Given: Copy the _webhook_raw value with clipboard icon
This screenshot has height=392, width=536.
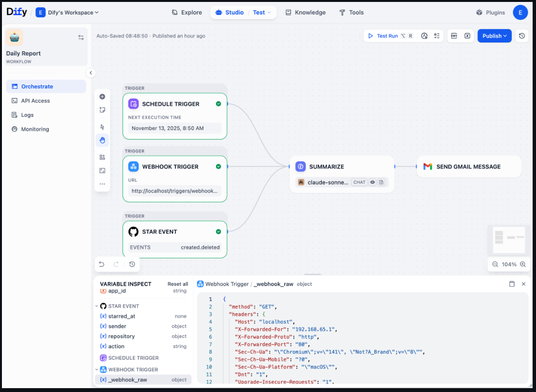Looking at the screenshot, I should coord(512,284).
